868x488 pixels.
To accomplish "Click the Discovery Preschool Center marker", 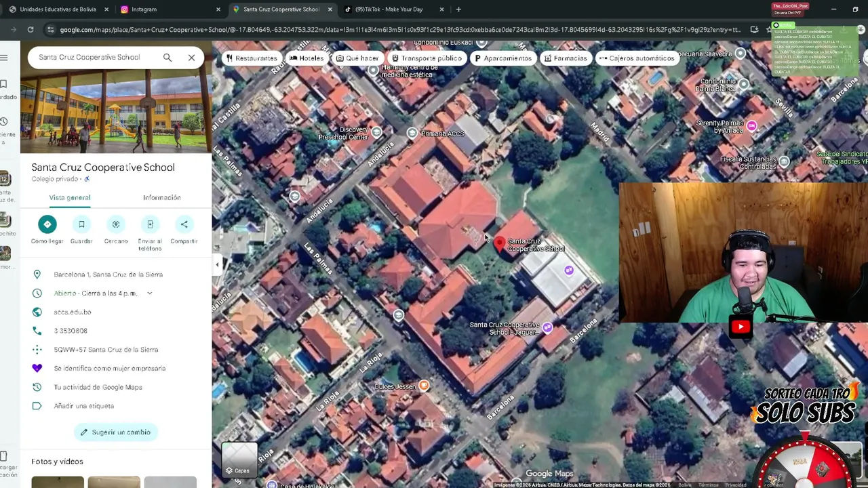I will pos(376,131).
